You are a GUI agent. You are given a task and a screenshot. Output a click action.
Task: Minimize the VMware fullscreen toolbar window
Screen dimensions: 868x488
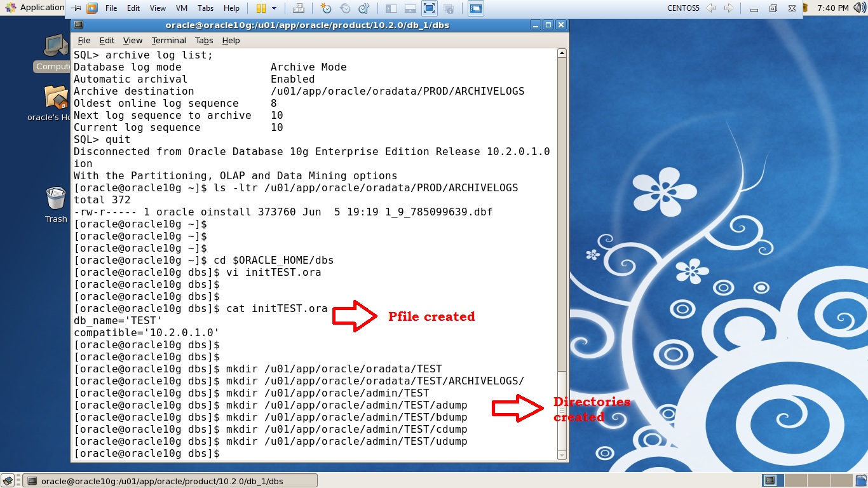754,9
